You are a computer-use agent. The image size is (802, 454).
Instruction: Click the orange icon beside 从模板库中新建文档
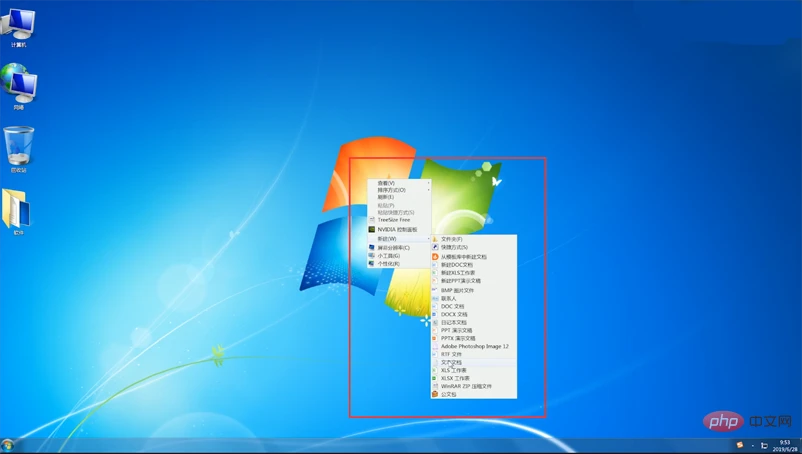[x=435, y=257]
